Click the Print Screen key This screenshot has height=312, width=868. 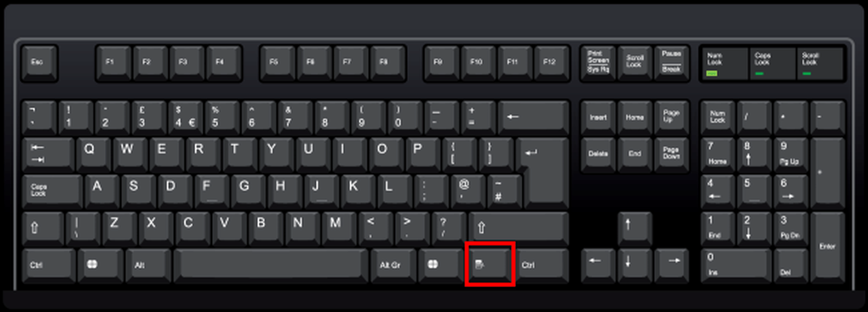(598, 61)
